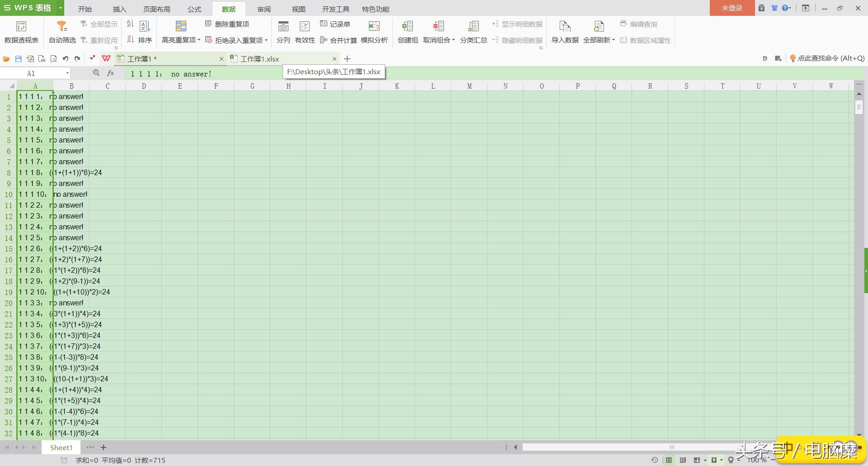
Task: Switch to the 视图 ribbon tab
Action: coord(299,9)
